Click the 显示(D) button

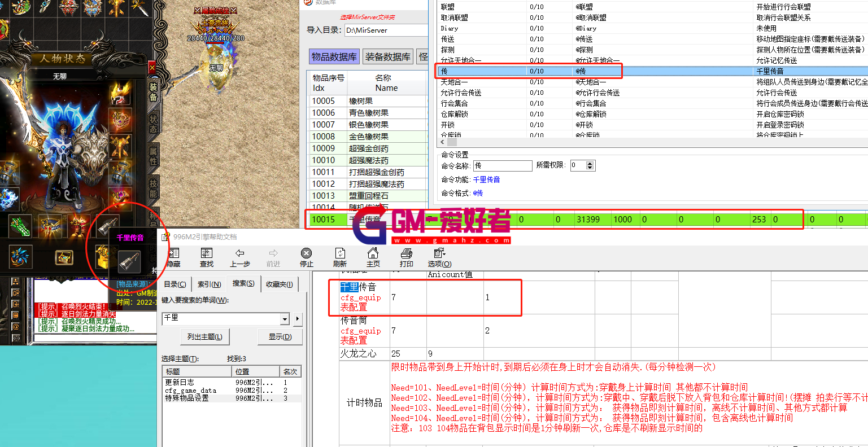pyautogui.click(x=280, y=337)
